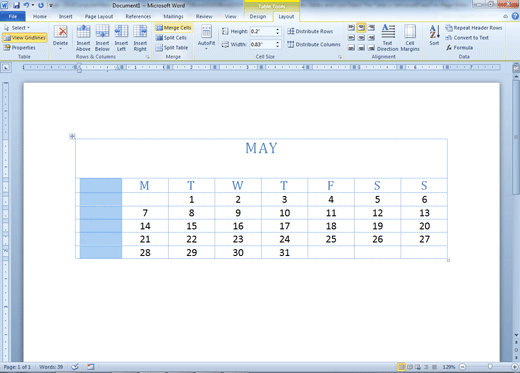Click the F column header cell
The image size is (520, 373).
[x=331, y=185]
